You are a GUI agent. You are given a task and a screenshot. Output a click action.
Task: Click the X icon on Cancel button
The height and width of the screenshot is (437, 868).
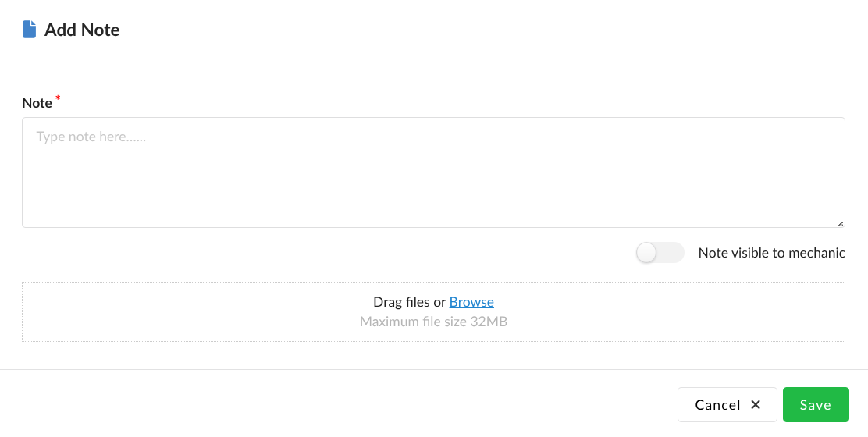(756, 405)
